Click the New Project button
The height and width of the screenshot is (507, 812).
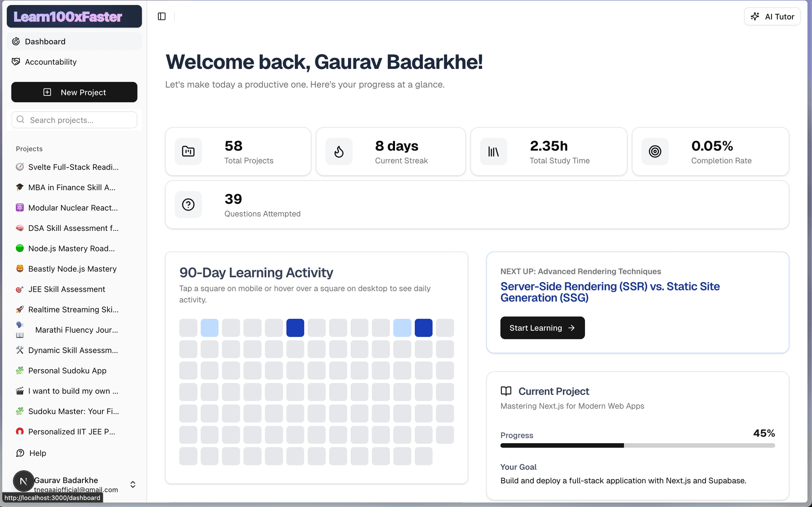click(74, 92)
